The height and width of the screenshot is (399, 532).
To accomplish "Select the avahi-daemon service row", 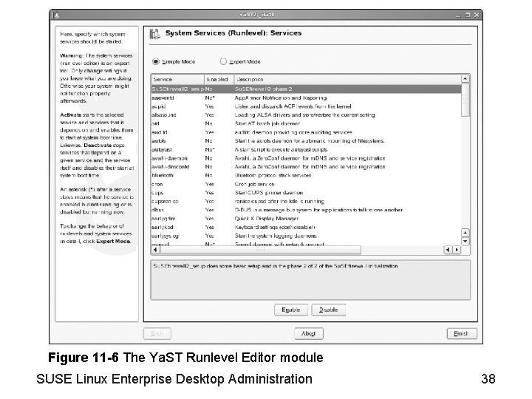I will [x=306, y=158].
